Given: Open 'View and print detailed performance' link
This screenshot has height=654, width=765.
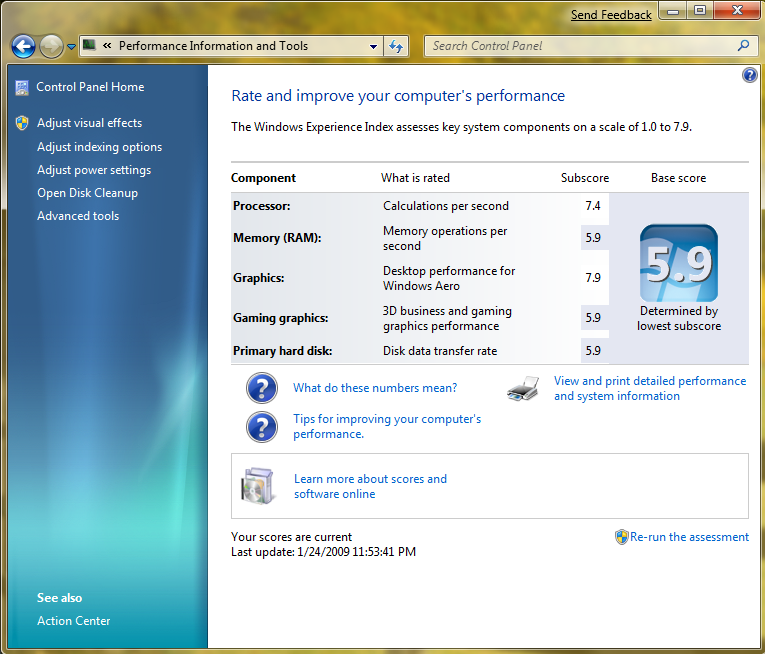Looking at the screenshot, I should [x=650, y=388].
